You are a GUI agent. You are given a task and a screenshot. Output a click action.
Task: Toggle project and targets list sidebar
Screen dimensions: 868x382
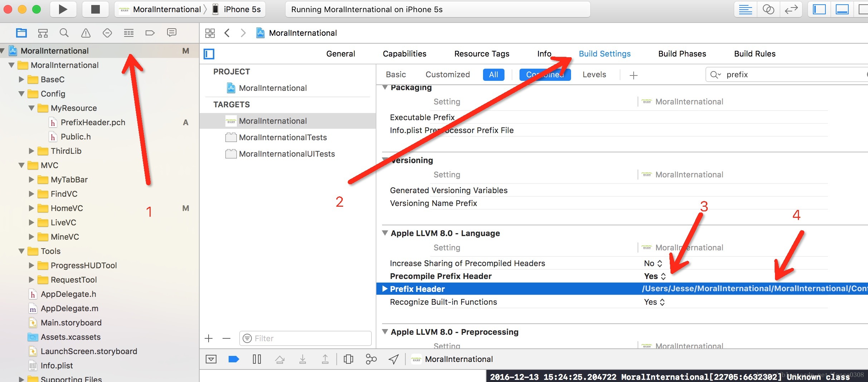[x=209, y=54]
